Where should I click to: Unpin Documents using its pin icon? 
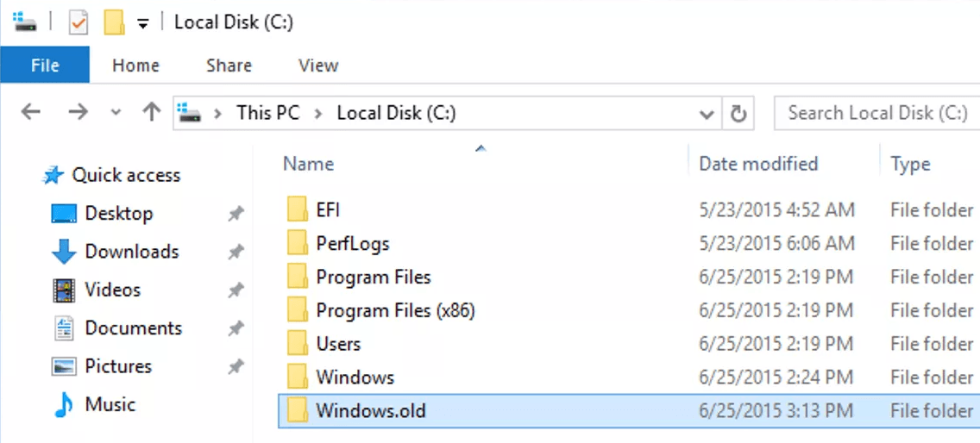236,328
